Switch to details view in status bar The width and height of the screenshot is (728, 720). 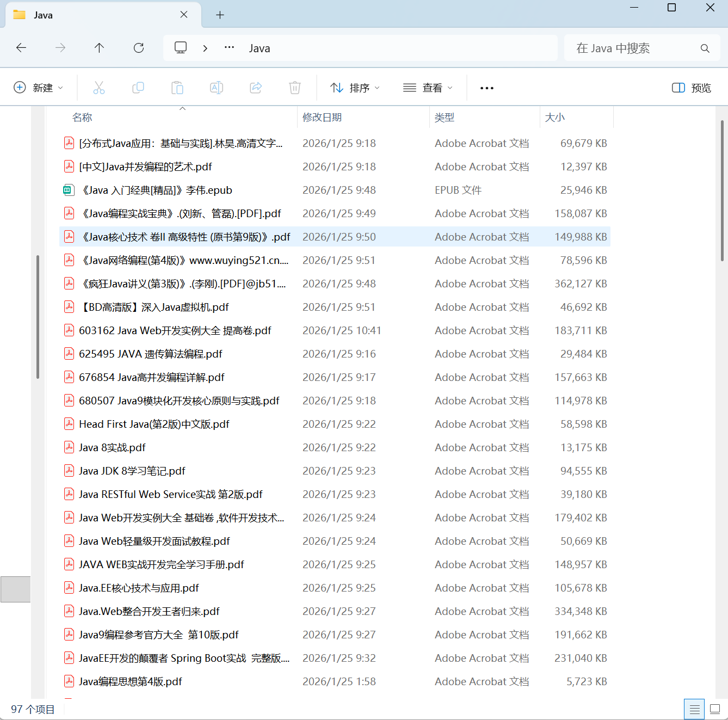[694, 709]
